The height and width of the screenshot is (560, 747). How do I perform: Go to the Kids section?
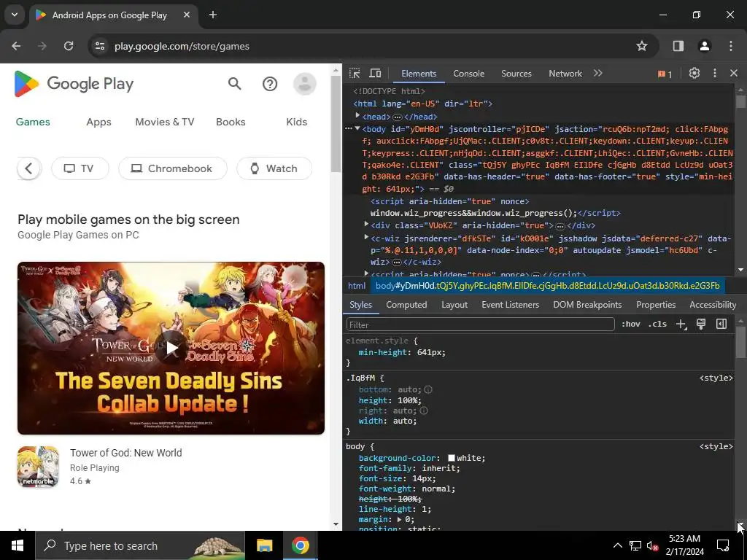296,122
